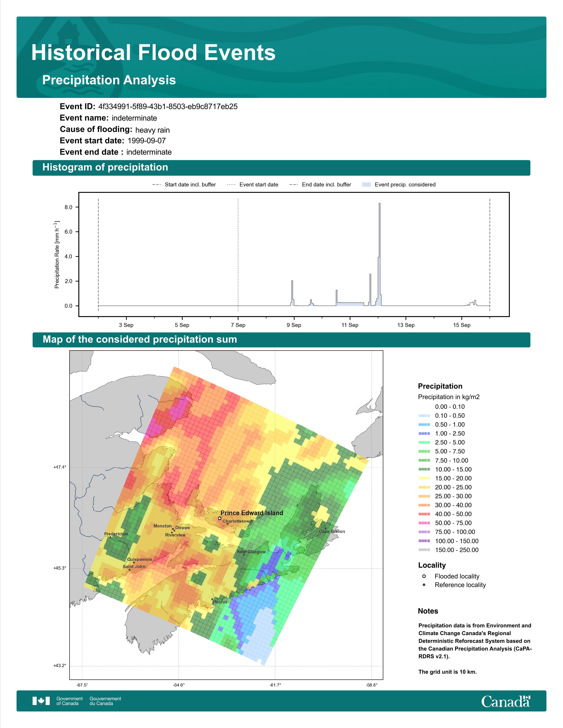
Task: Click 'The grid unit is 10 km.' note
Action: click(448, 672)
